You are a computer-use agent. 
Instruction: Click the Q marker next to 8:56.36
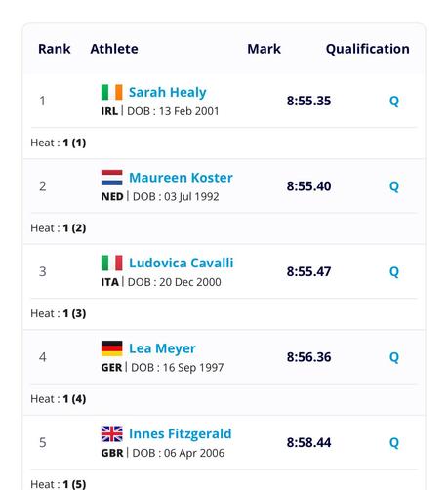394,357
